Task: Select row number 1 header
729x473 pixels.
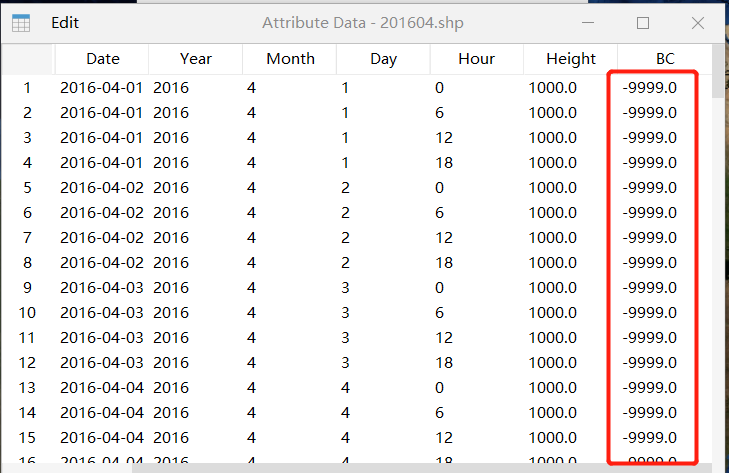Action: [x=28, y=88]
